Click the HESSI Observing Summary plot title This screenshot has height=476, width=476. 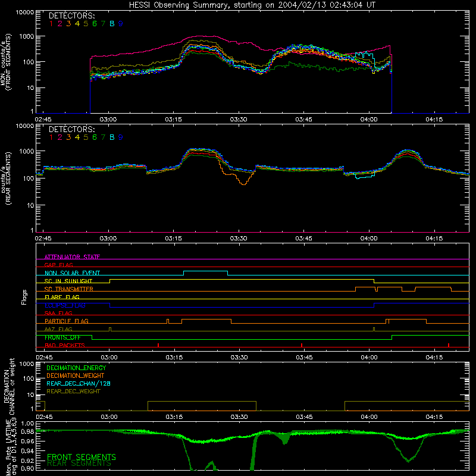pyautogui.click(x=252, y=5)
